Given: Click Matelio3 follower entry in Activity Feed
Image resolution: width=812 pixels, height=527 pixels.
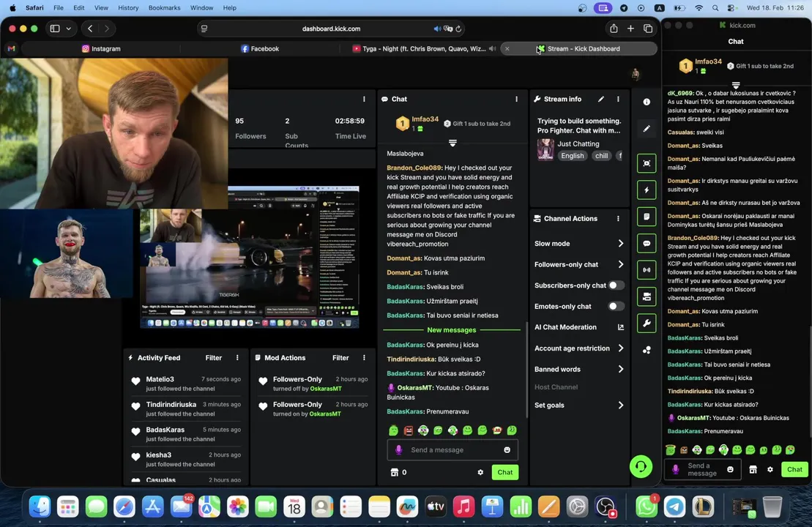Looking at the screenshot, I should [x=186, y=384].
